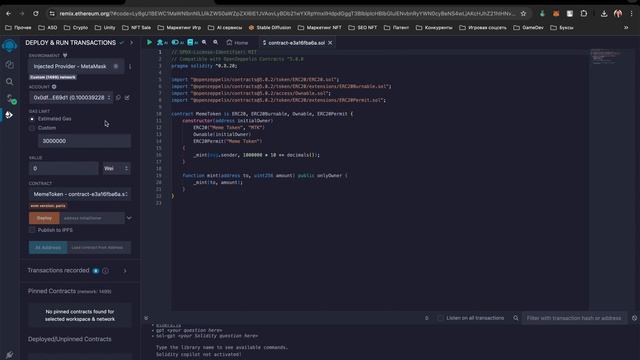Open the browser downloads icon
The width and height of the screenshot is (640, 360).
pos(604,13)
